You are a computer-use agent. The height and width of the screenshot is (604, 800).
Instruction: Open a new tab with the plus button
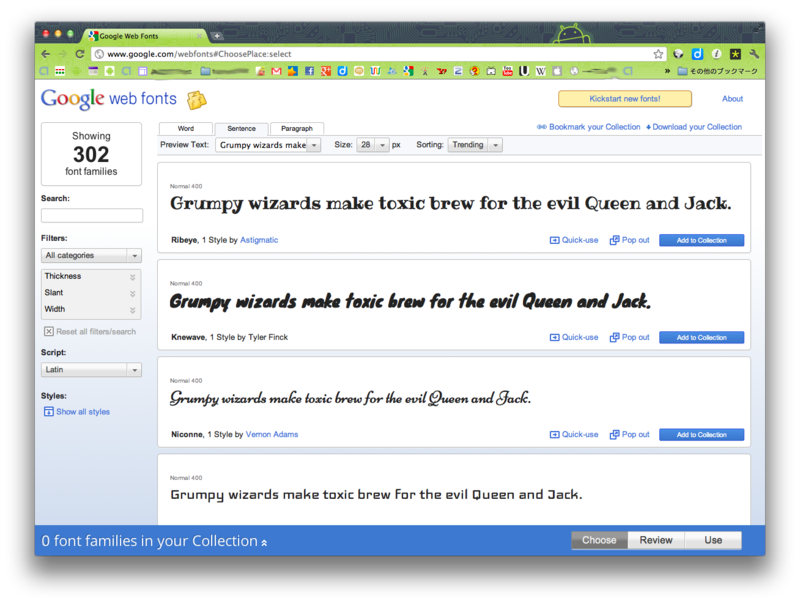pyautogui.click(x=217, y=36)
